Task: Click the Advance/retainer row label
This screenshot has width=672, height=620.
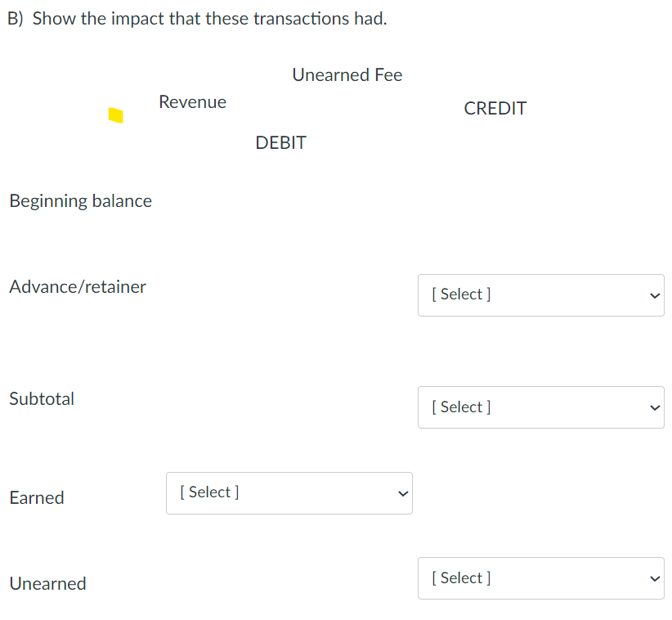Action: tap(78, 287)
